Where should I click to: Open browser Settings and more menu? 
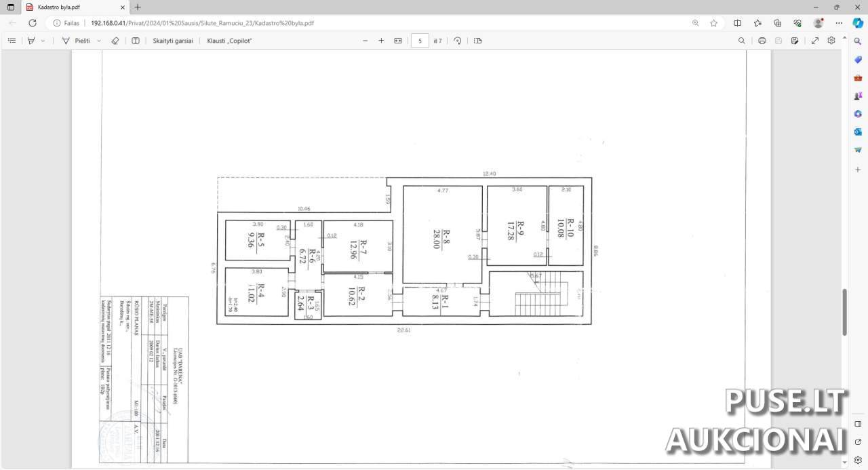tap(838, 22)
